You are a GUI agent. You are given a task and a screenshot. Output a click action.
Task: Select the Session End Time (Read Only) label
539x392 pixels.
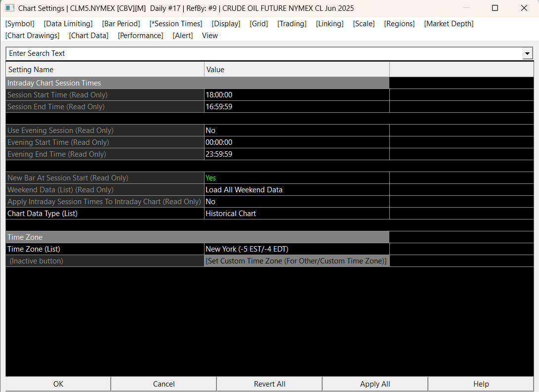tap(105, 107)
